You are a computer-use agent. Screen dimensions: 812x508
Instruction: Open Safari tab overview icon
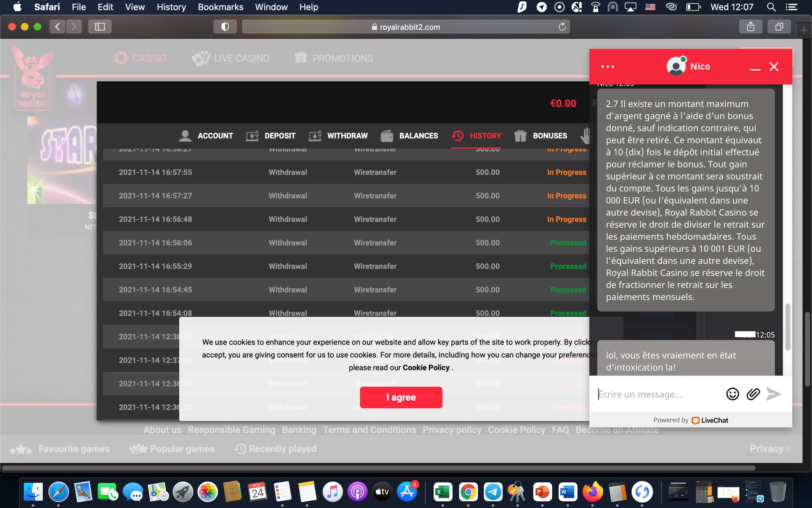pos(779,27)
